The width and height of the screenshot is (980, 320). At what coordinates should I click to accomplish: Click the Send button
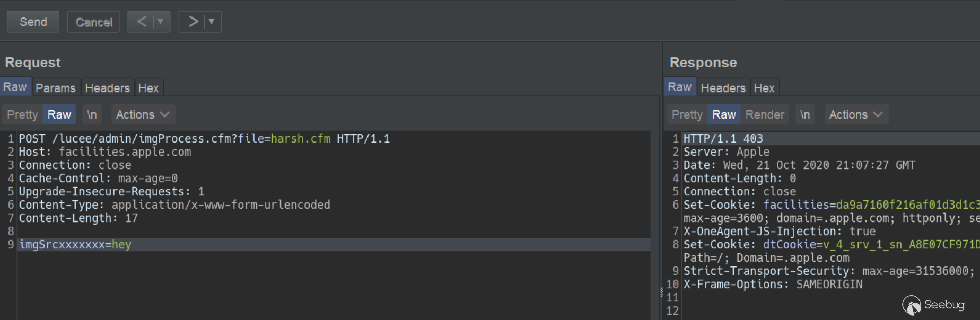pos(33,22)
